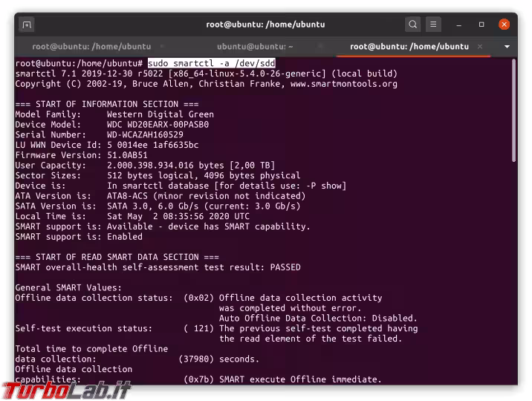Click 'SATA 3.0, 6.0 Gb/s' value
The width and height of the screenshot is (532, 401).
[152, 206]
